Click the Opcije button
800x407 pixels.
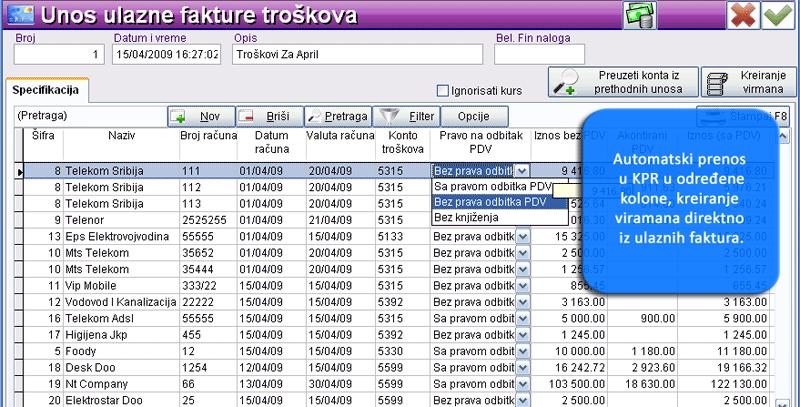click(x=473, y=116)
